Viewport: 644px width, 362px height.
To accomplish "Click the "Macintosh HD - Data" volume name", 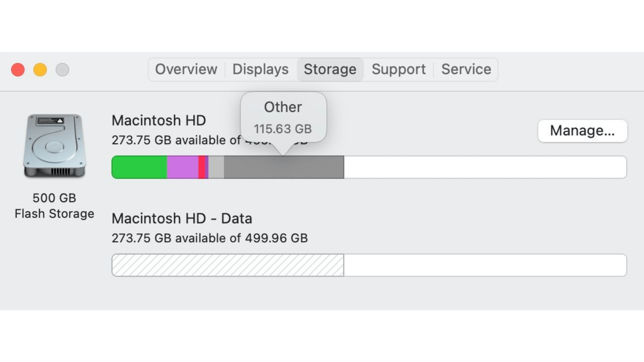I will point(182,218).
